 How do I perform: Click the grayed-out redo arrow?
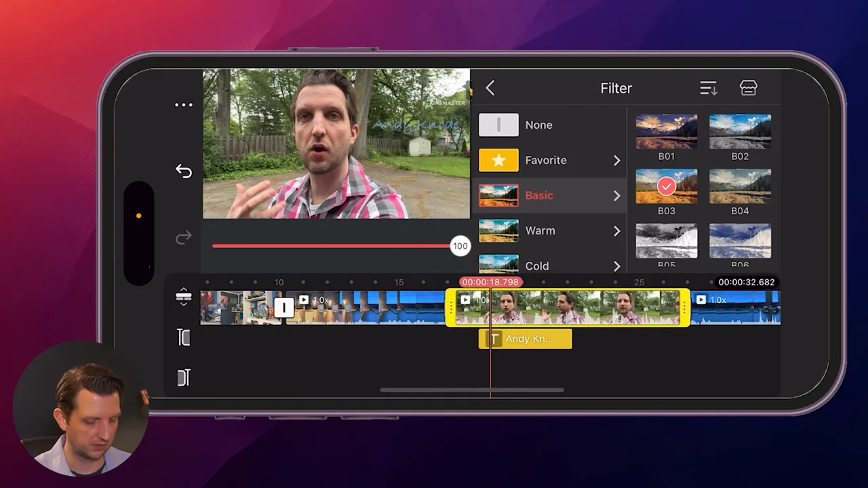(x=184, y=238)
